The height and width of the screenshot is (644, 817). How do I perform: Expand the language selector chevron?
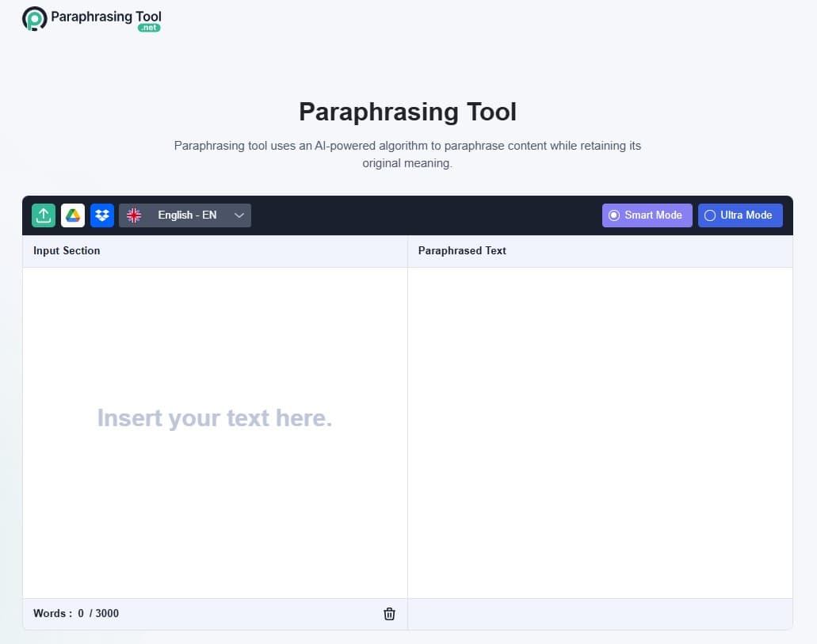pos(239,215)
